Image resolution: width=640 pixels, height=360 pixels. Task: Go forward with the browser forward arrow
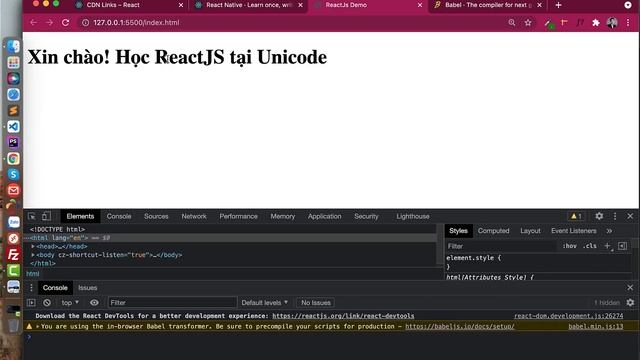[49, 22]
